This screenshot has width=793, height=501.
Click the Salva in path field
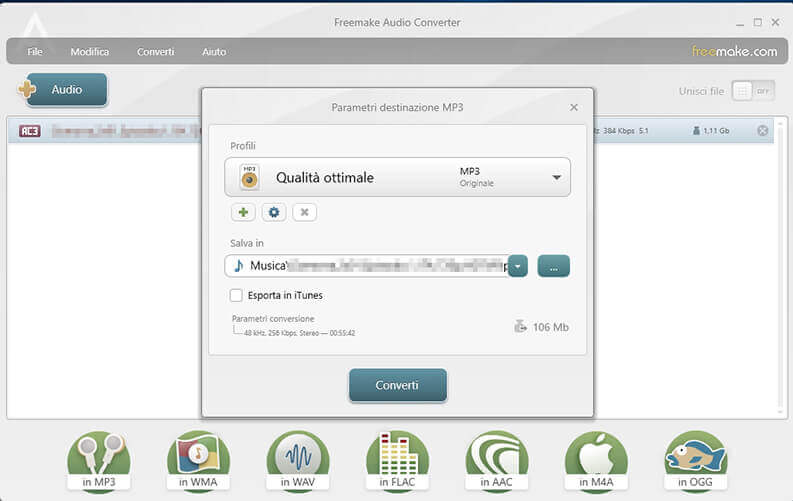pyautogui.click(x=367, y=266)
